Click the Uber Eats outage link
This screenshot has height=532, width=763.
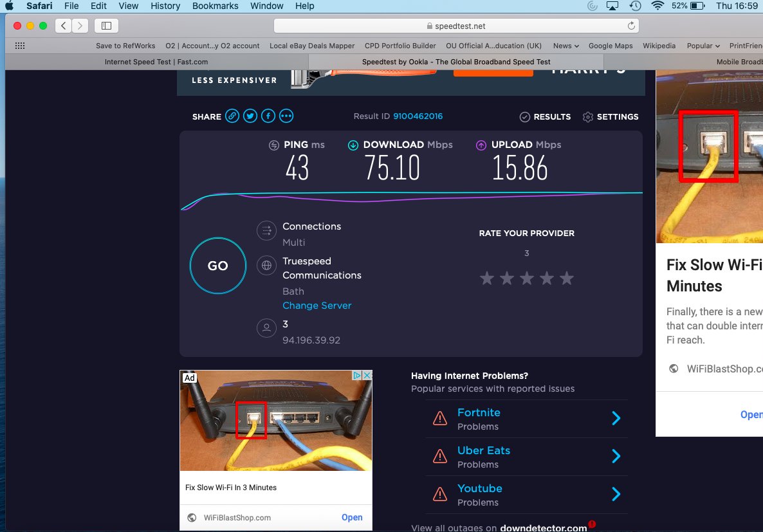tap(484, 451)
